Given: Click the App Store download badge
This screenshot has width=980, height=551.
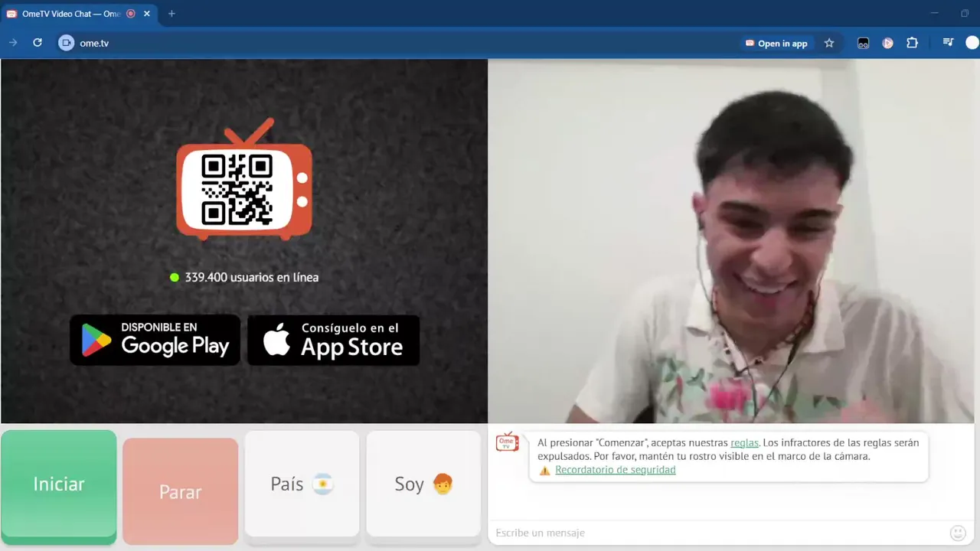Looking at the screenshot, I should point(333,340).
